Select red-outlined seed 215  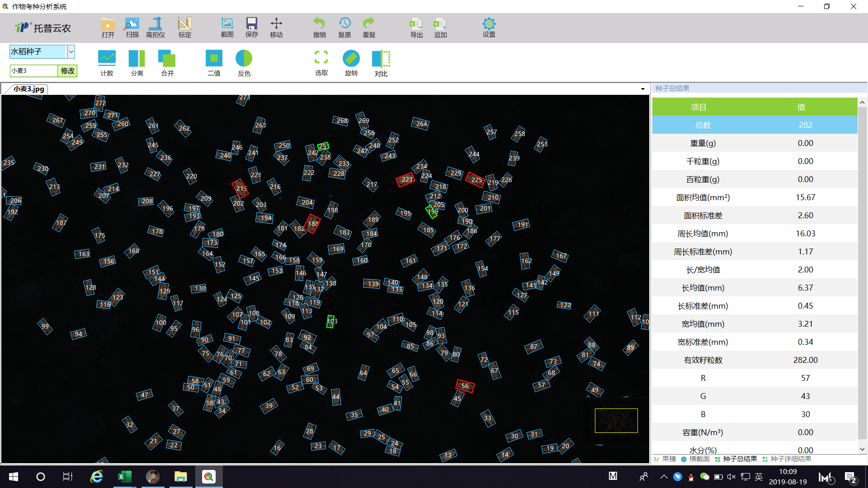(241, 188)
